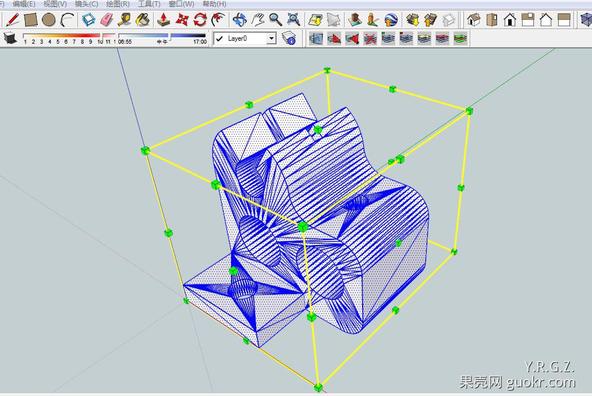Click the top corner green scale grip
This screenshot has width=592, height=396.
(327, 71)
